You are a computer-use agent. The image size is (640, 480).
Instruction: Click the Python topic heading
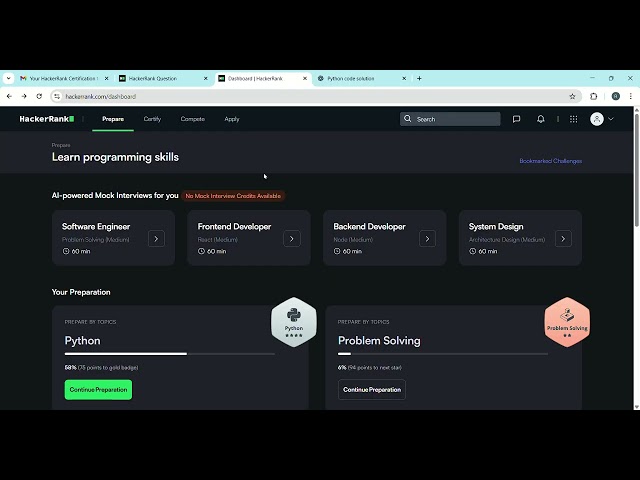click(x=82, y=340)
